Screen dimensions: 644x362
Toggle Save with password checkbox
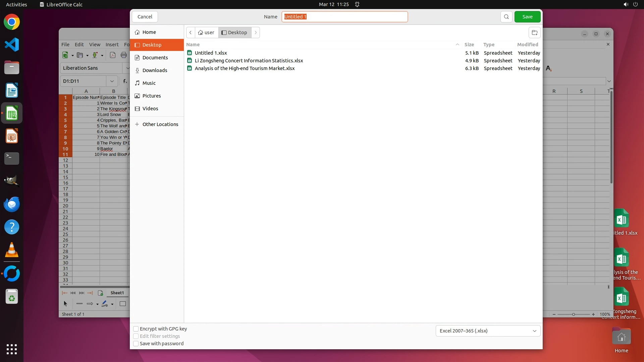point(136,344)
